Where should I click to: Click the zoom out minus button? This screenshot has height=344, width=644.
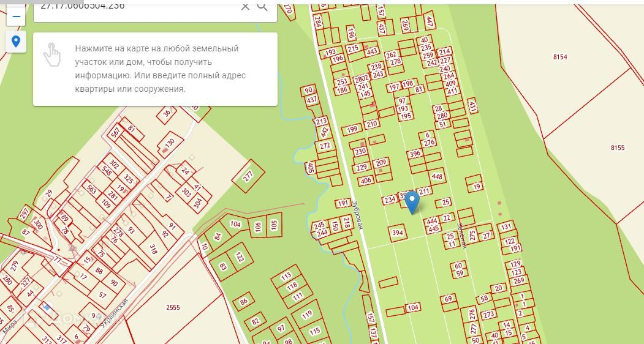click(x=16, y=17)
